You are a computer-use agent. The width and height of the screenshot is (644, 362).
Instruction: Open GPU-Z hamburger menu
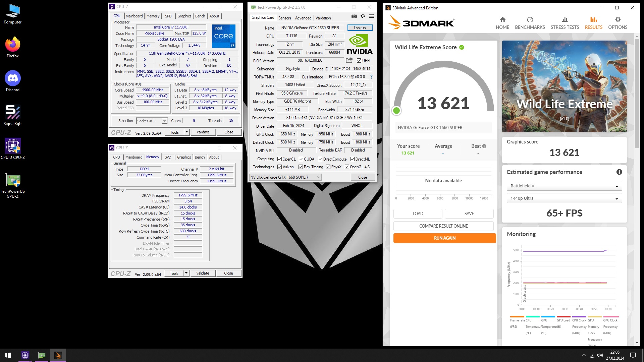371,16
